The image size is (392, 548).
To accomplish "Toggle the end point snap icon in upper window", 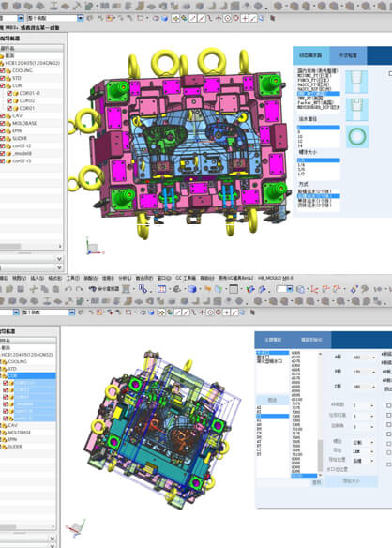I will point(193,18).
